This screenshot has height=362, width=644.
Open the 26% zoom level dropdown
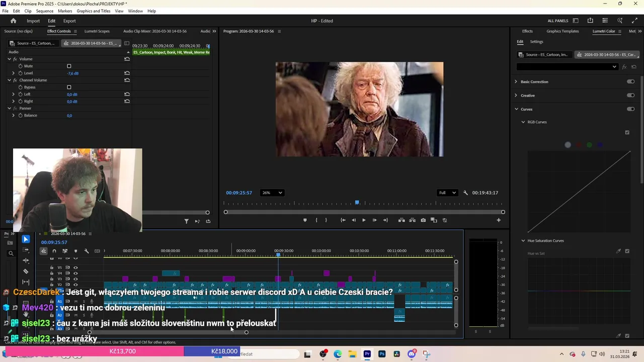pyautogui.click(x=272, y=193)
